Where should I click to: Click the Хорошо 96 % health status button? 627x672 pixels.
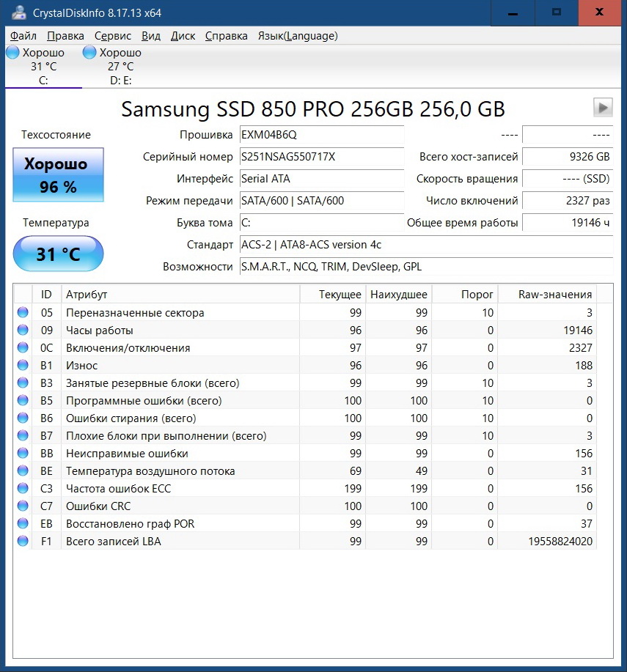59,175
